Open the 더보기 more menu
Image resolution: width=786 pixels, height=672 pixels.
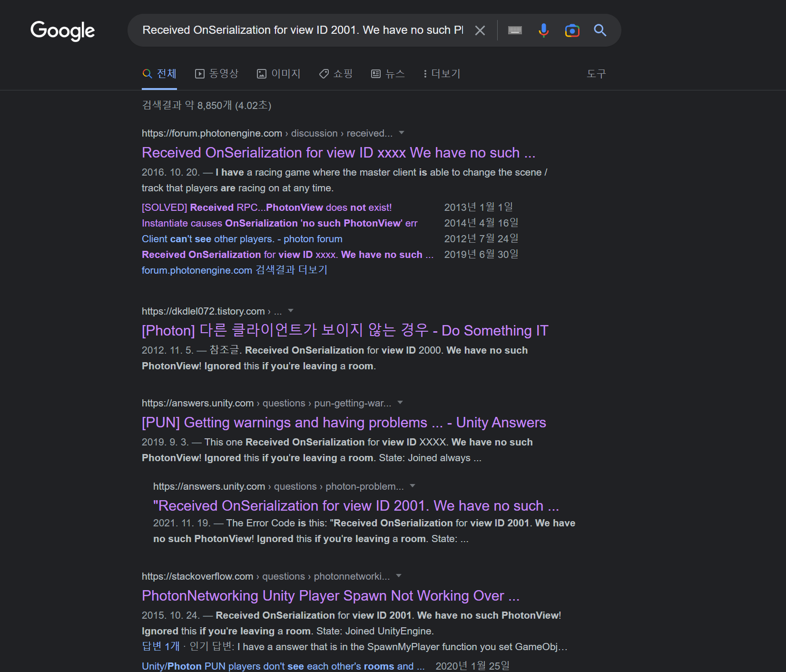coord(442,74)
